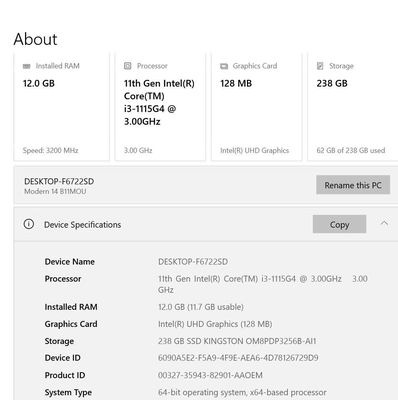Image resolution: width=398 pixels, height=400 pixels.
Task: Click the Graphics Card row label
Action: [71, 324]
